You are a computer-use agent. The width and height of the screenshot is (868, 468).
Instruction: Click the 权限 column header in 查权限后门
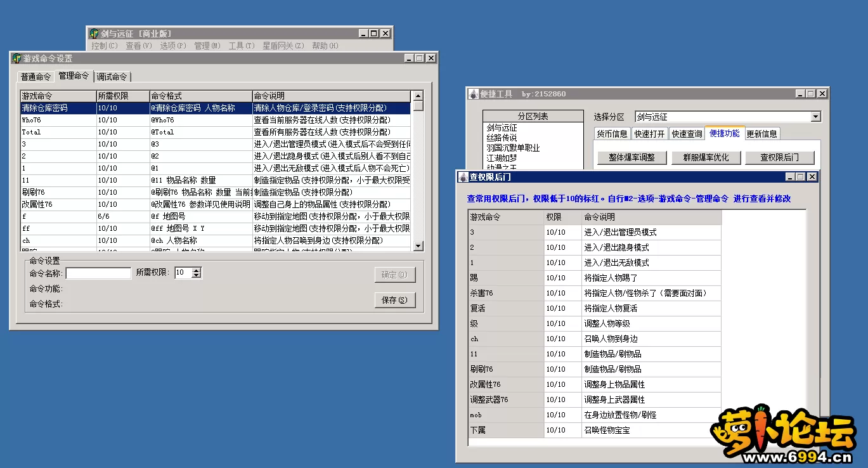pyautogui.click(x=562, y=217)
